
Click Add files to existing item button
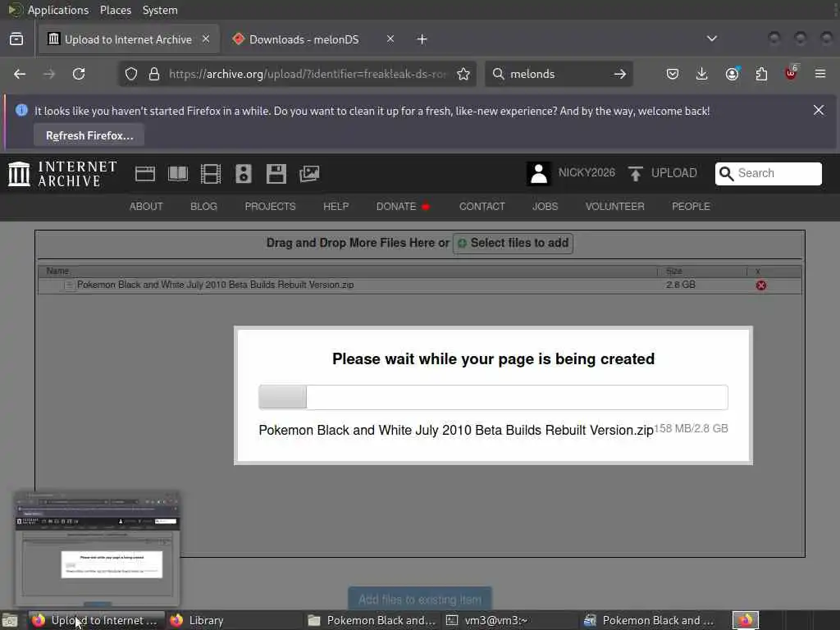pyautogui.click(x=420, y=600)
